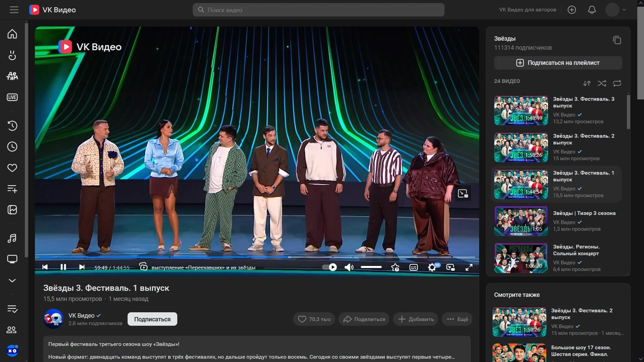Adjust the volume slider
This screenshot has height=362, width=644.
371,267
